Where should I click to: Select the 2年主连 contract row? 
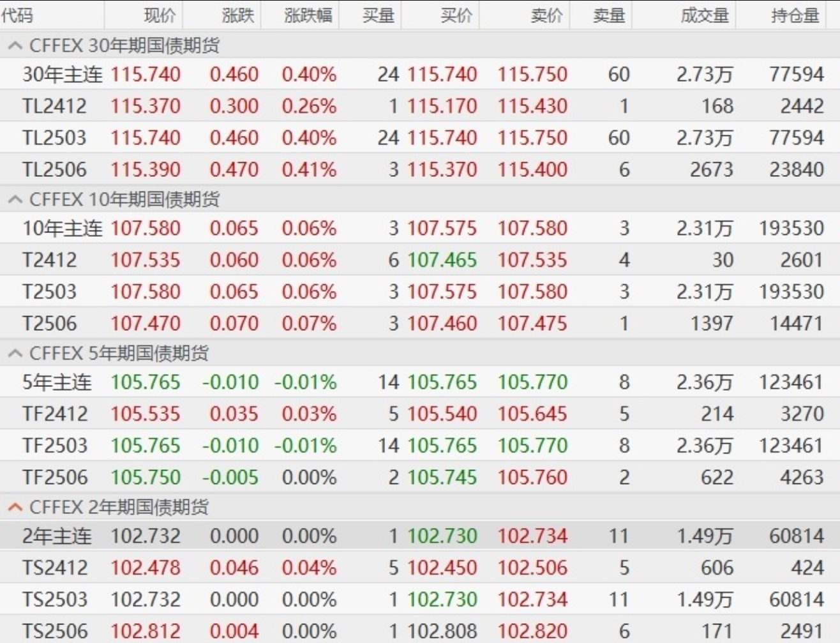click(x=57, y=536)
